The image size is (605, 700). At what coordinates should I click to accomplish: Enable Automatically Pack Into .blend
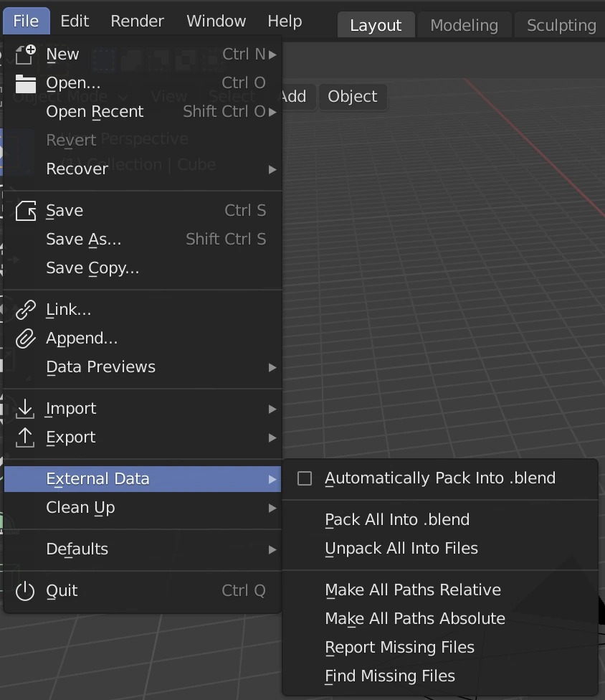(304, 478)
